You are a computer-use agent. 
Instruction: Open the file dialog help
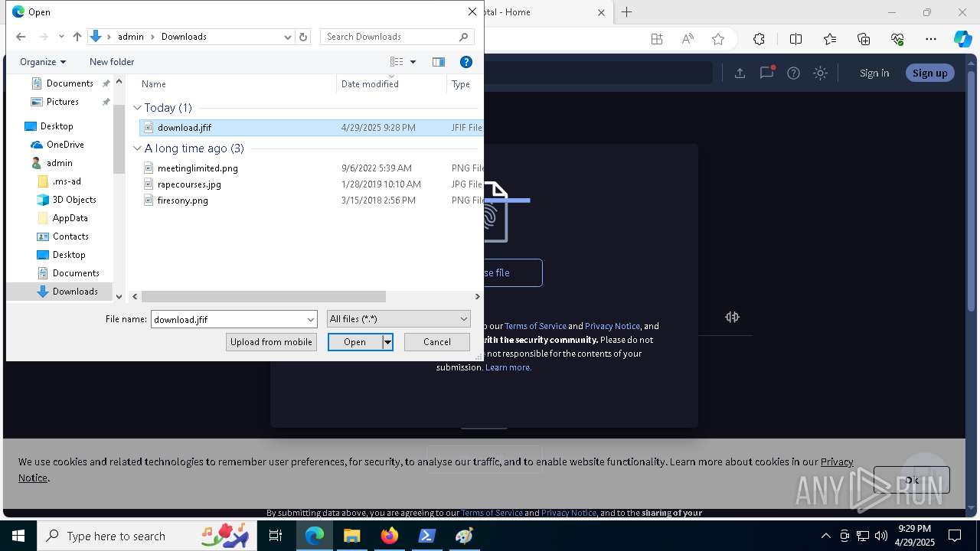click(x=465, y=62)
